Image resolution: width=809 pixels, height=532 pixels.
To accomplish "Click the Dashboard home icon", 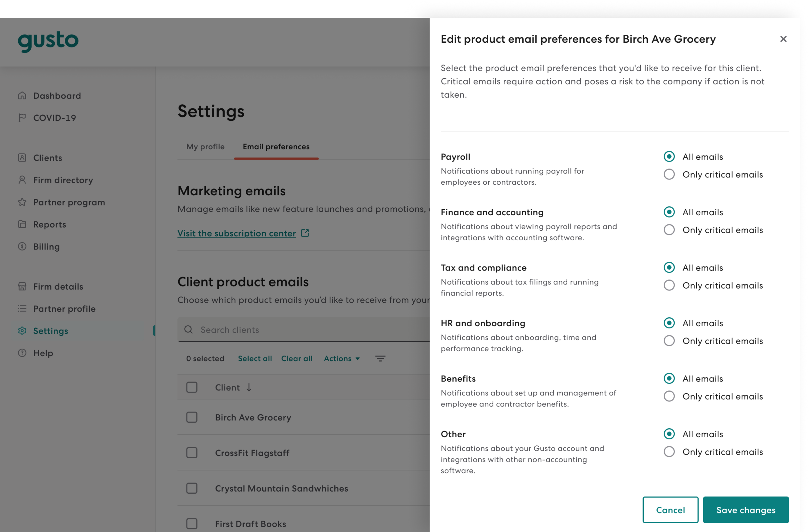I will coord(22,95).
